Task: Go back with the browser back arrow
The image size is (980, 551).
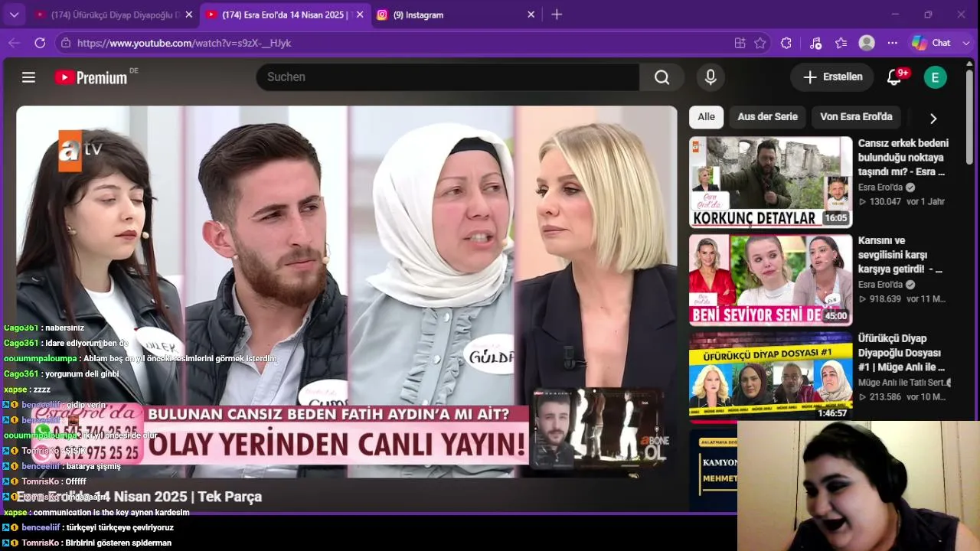Action: pos(14,43)
